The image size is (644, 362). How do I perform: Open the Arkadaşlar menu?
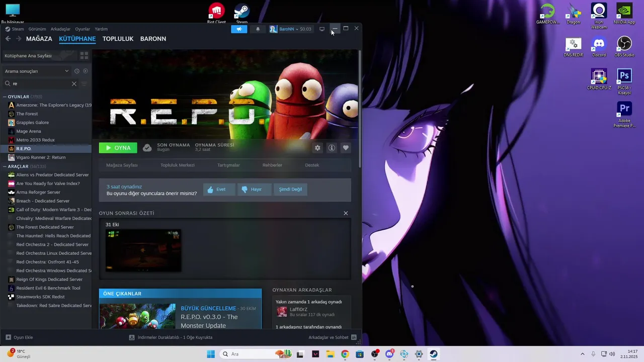click(x=61, y=29)
